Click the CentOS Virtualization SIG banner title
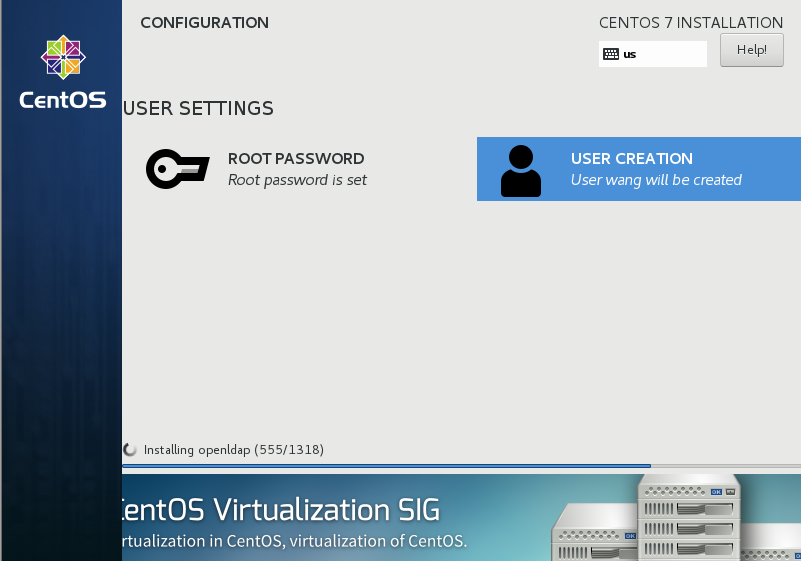This screenshot has height=561, width=801. tap(281, 510)
